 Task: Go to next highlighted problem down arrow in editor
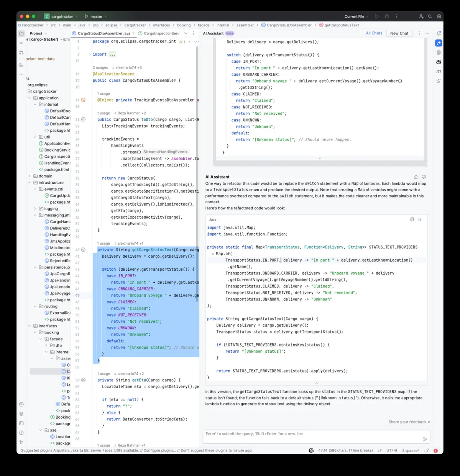pyautogui.click(x=195, y=41)
